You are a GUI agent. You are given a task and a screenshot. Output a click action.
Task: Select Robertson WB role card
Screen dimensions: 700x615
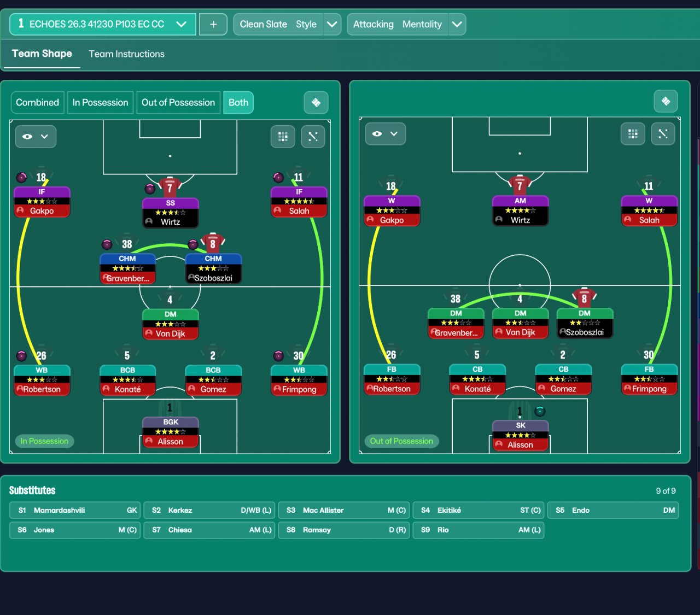[x=42, y=380]
